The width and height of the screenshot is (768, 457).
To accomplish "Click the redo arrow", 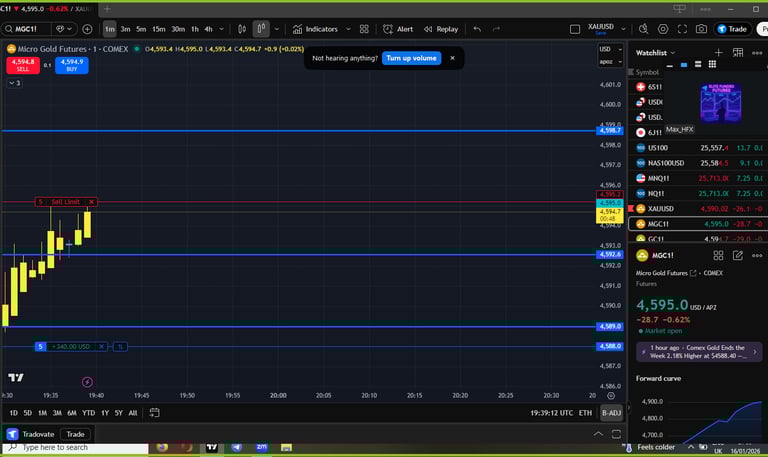I will click(x=496, y=29).
